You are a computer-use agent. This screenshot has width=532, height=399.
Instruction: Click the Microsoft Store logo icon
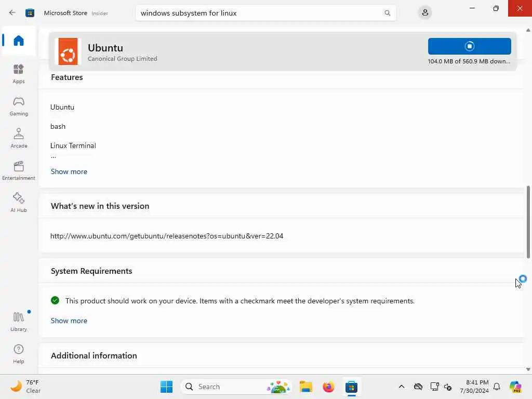point(30,13)
